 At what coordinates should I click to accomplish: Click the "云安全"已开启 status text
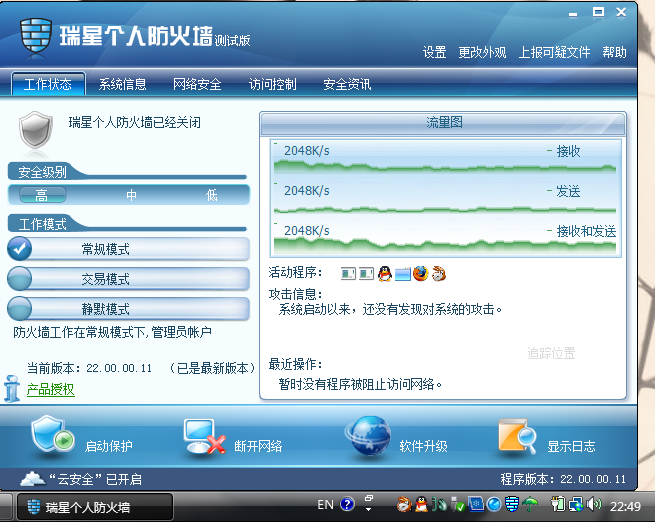95,479
